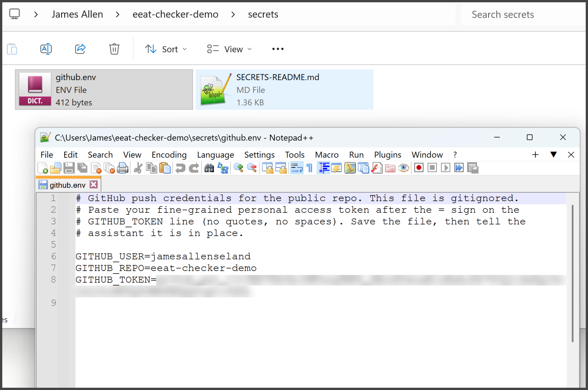Toggle Show All Characters pilcrow icon

coord(310,168)
